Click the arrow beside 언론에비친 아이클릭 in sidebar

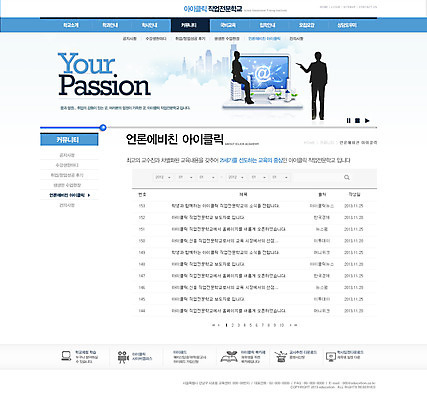pyautogui.click(x=89, y=195)
